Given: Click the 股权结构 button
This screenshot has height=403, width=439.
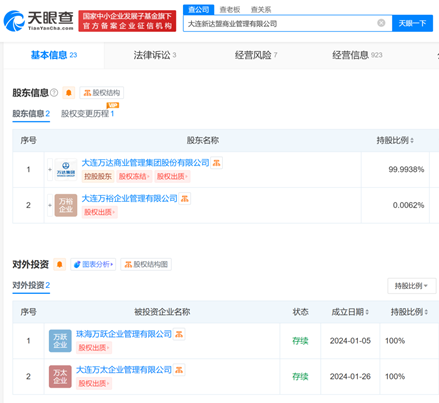Looking at the screenshot, I should click(102, 93).
